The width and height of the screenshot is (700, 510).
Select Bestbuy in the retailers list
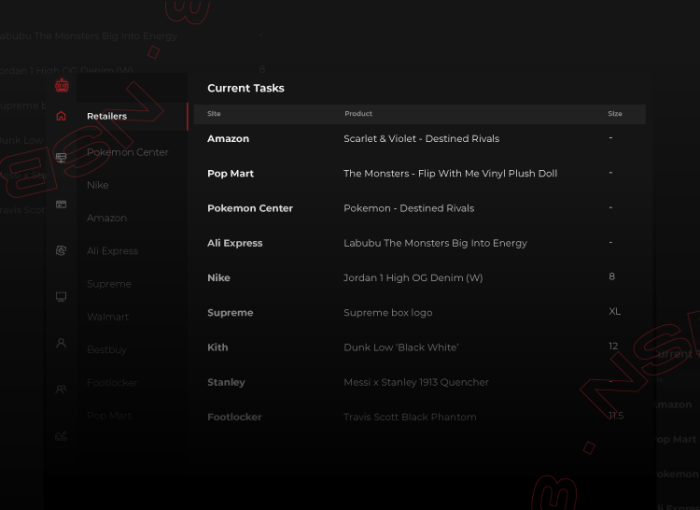coord(107,350)
